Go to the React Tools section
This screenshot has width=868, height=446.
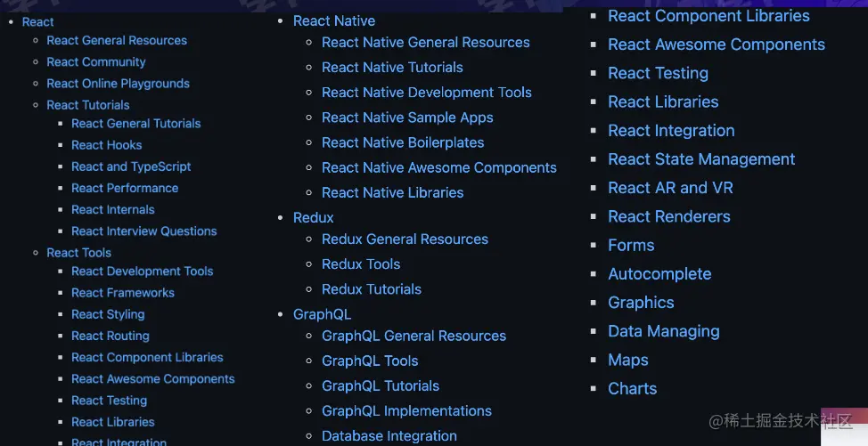[78, 253]
